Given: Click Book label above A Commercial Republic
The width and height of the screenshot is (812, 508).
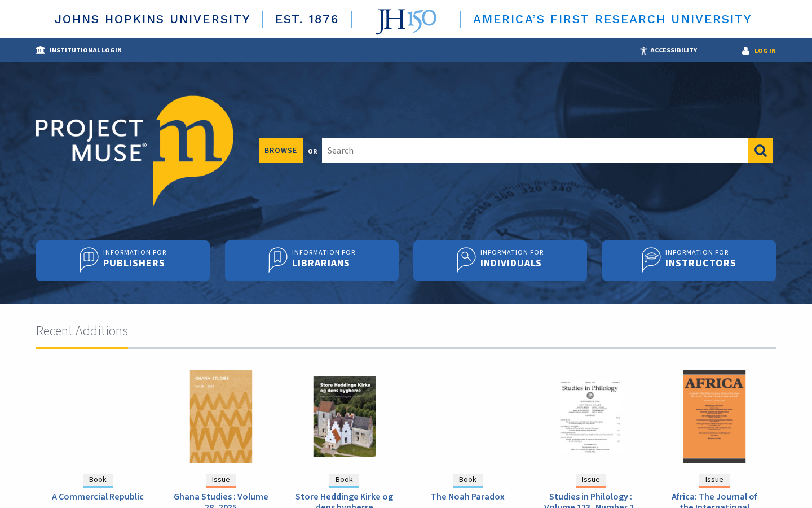Looking at the screenshot, I should tap(98, 480).
